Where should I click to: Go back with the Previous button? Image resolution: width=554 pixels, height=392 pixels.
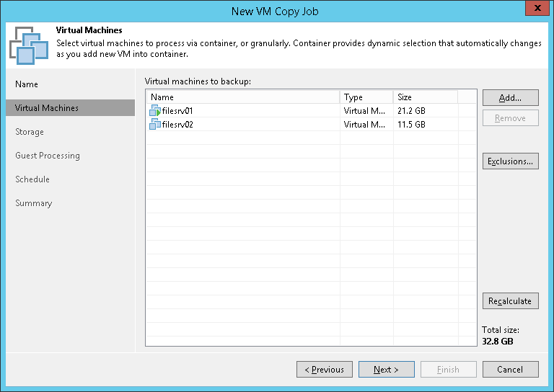[x=324, y=370]
